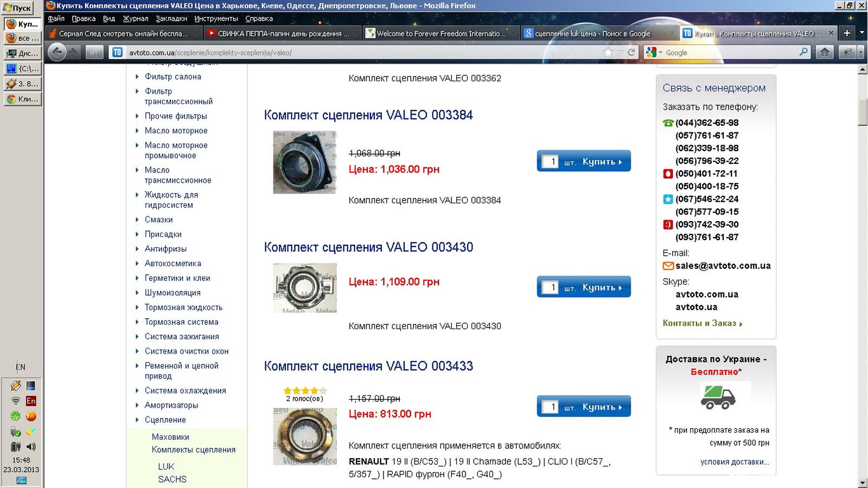868x488 pixels.
Task: Edit quantity field for VALEO 003384
Action: coord(550,162)
